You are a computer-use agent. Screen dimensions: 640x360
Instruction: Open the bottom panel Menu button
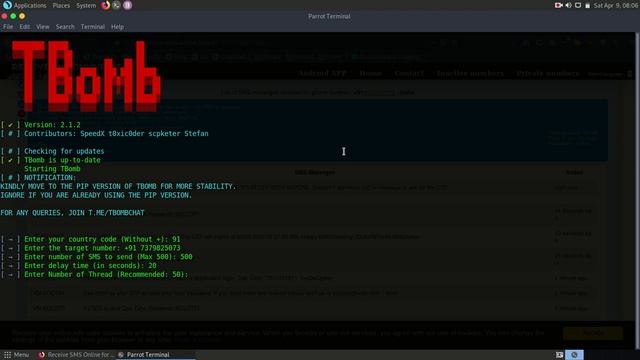point(17,355)
